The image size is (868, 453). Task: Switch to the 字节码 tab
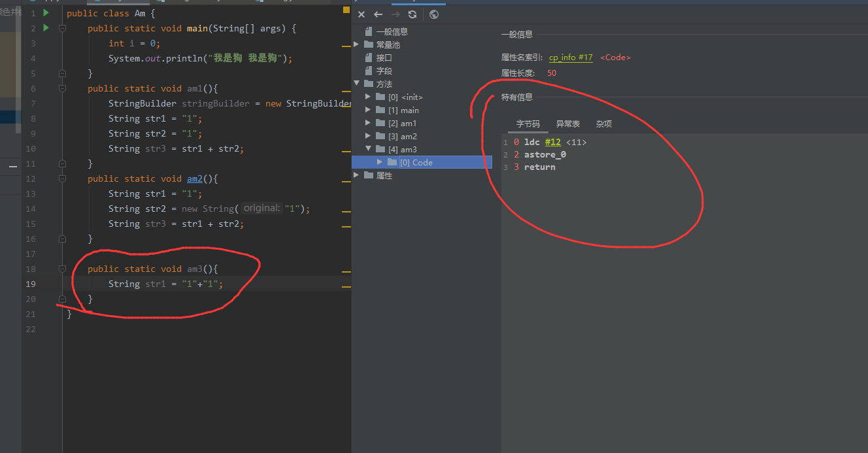[x=528, y=124]
